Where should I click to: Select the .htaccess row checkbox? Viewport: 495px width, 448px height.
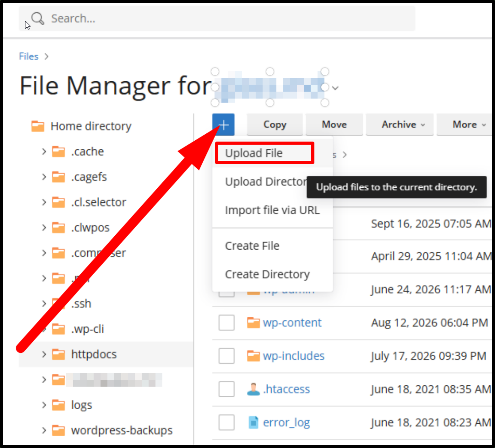click(x=227, y=389)
